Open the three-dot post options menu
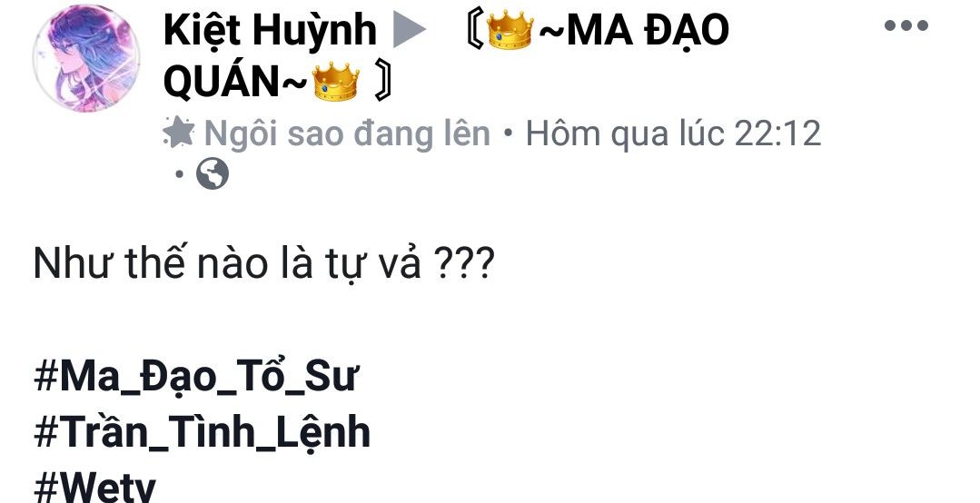This screenshot has height=503, width=980. (x=906, y=26)
